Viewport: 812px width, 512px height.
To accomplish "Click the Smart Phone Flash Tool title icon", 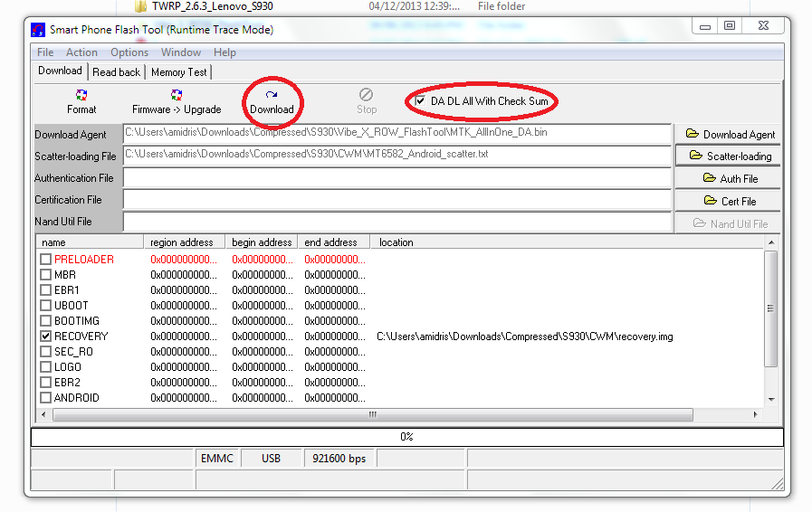I will click(38, 30).
